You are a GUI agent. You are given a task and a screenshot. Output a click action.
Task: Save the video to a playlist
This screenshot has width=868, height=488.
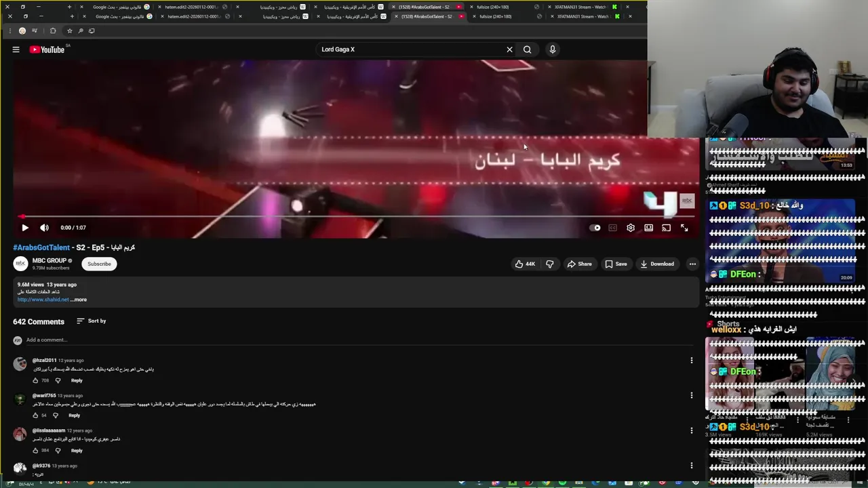(x=616, y=264)
